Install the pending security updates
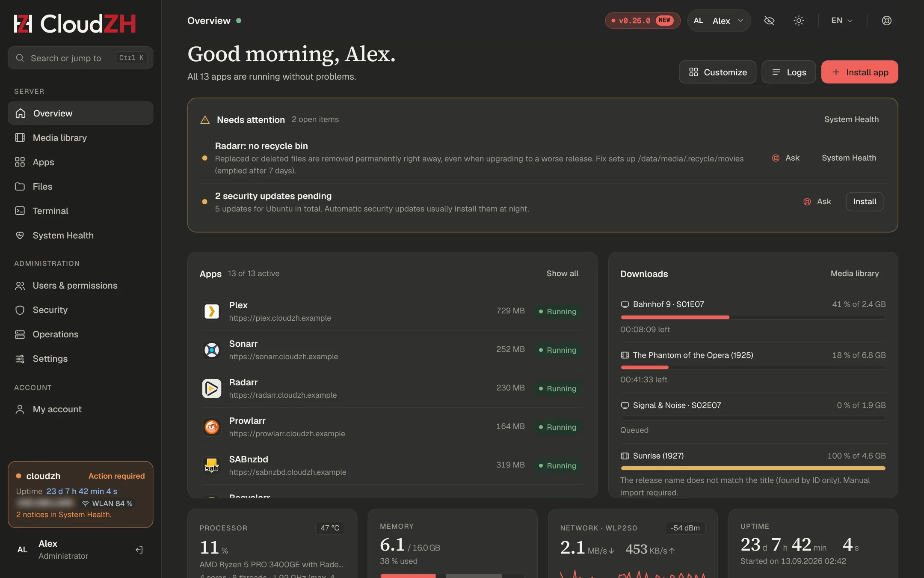The height and width of the screenshot is (578, 924). coord(865,202)
